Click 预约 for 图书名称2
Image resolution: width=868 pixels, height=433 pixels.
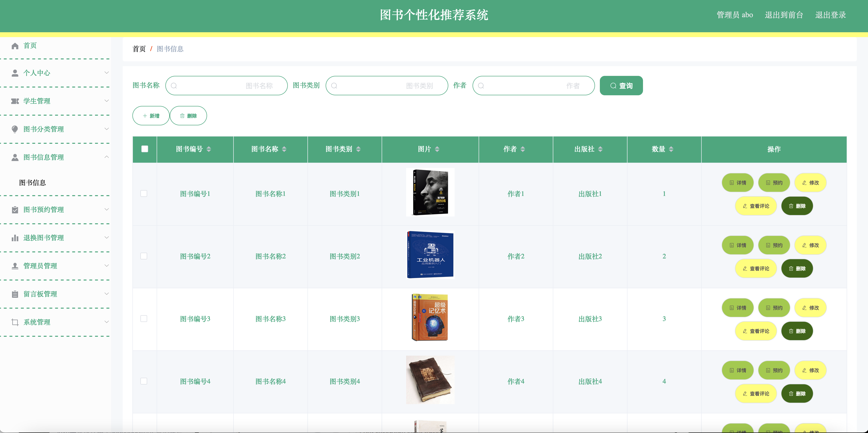coord(774,246)
